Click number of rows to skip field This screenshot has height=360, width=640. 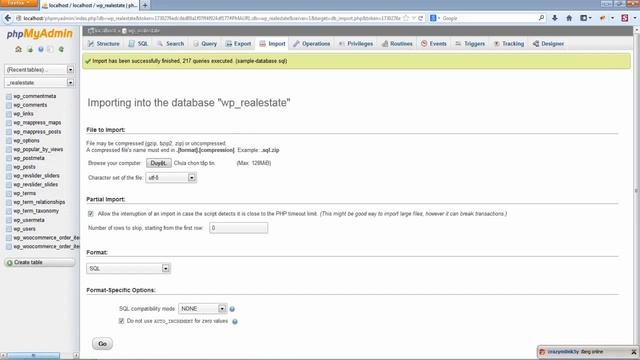(238, 228)
